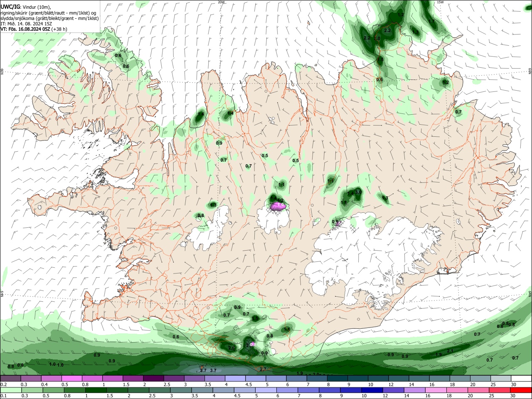Viewport: 532px width, 399px height.
Task: Pick the darkest green 1 swatch in lower legend
Action: tap(96, 390)
